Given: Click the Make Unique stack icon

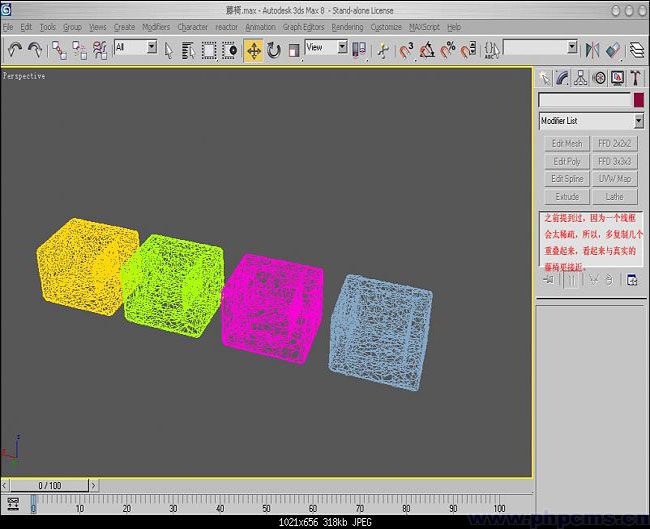Looking at the screenshot, I should coord(594,280).
